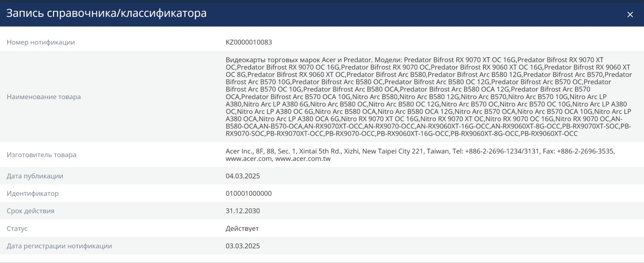Select the 'Срок действия' label

coord(31,211)
